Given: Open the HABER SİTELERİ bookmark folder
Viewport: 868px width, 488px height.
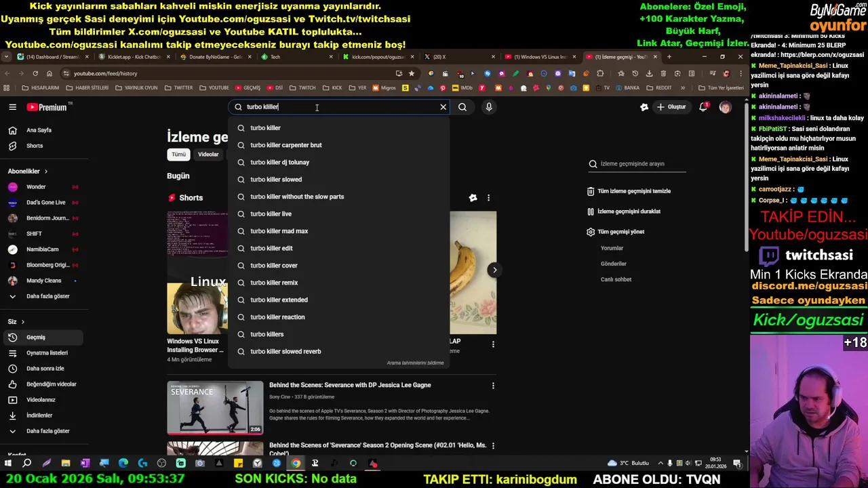Looking at the screenshot, I should point(87,88).
